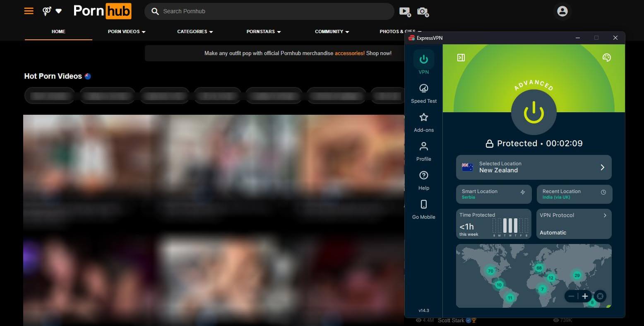Select the HOME tab

point(58,31)
